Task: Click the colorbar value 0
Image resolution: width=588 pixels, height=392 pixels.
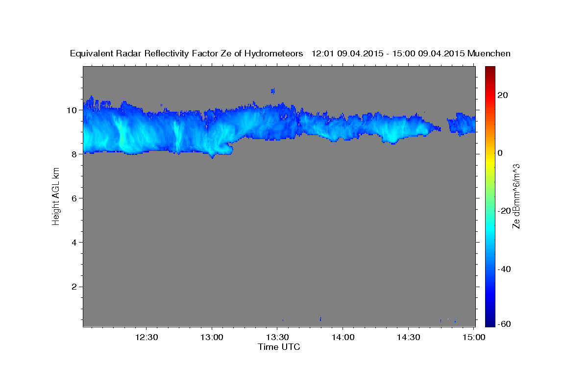Action: point(500,153)
